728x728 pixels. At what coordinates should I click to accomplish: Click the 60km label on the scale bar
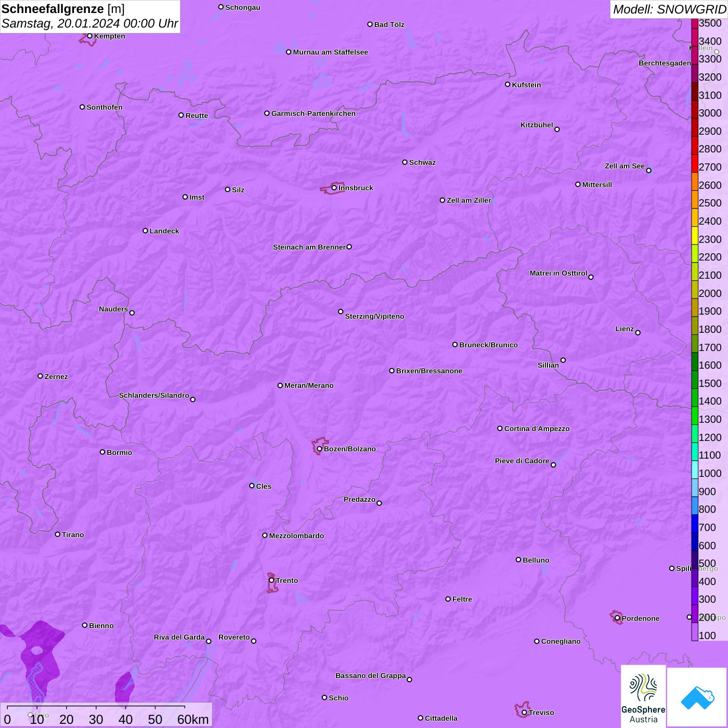193,719
